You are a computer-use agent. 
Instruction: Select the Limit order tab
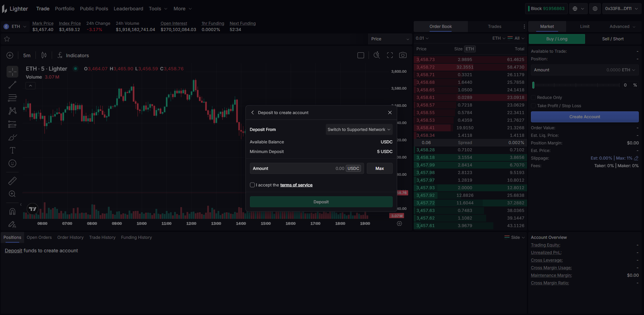coord(585,27)
